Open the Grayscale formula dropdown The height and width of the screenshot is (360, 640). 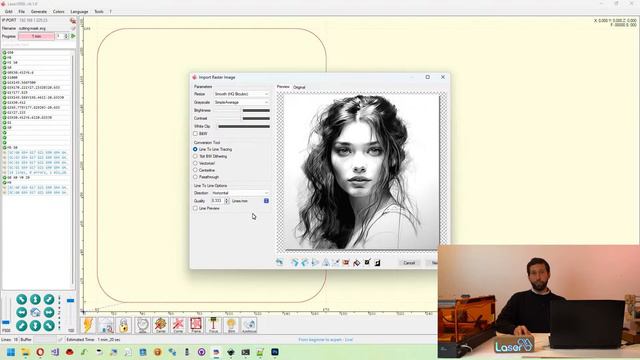point(241,102)
